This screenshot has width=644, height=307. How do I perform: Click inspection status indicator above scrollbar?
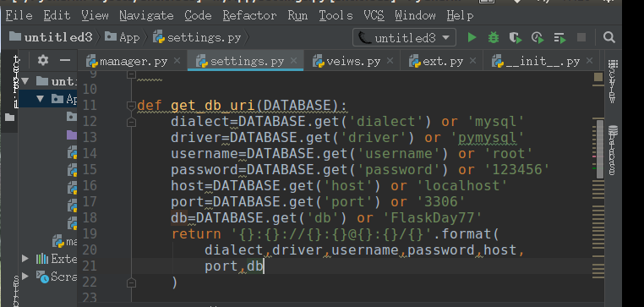598,77
